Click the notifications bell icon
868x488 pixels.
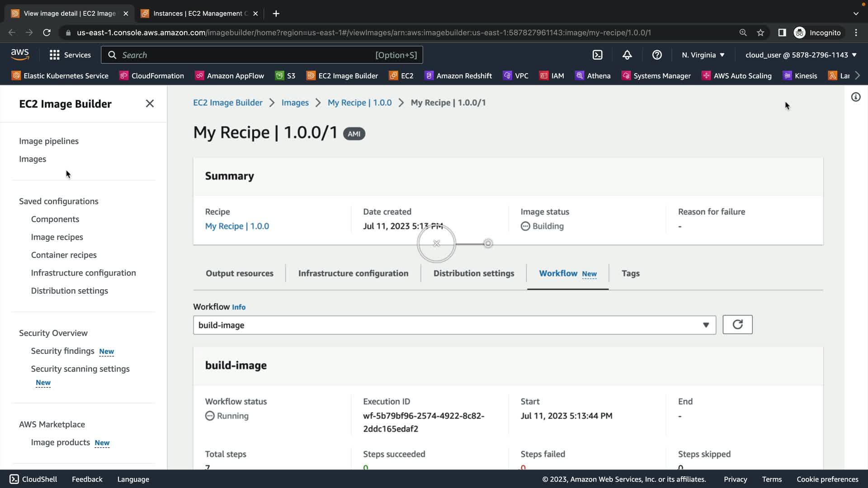pos(627,55)
